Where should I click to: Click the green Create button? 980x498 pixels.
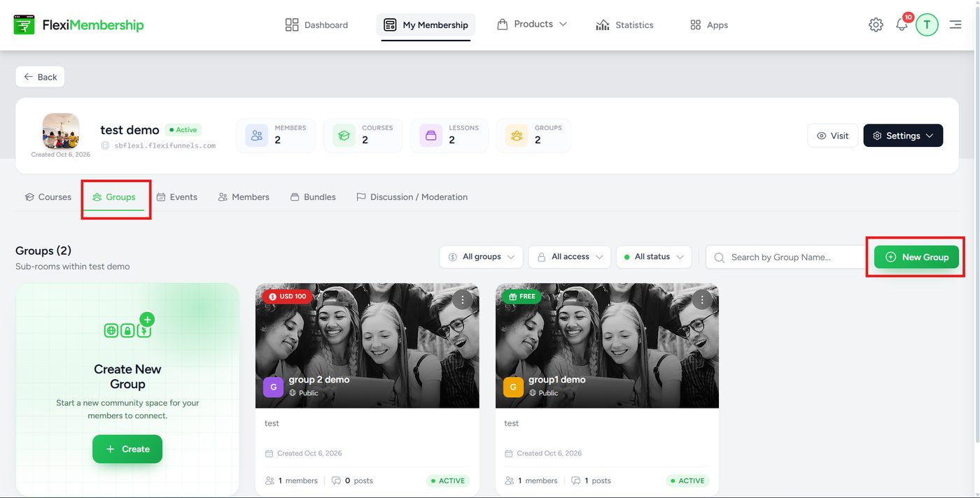click(x=127, y=449)
